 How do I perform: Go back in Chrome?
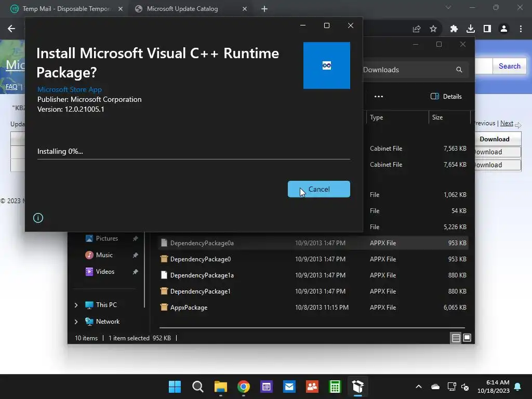(11, 29)
